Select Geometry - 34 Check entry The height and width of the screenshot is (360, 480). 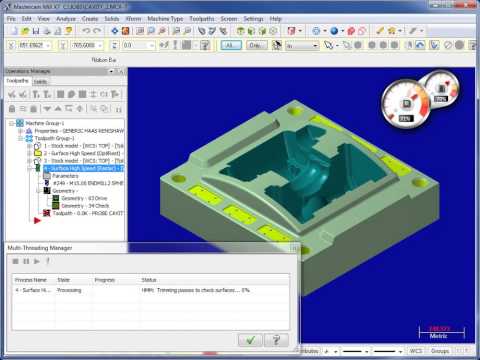[85, 206]
